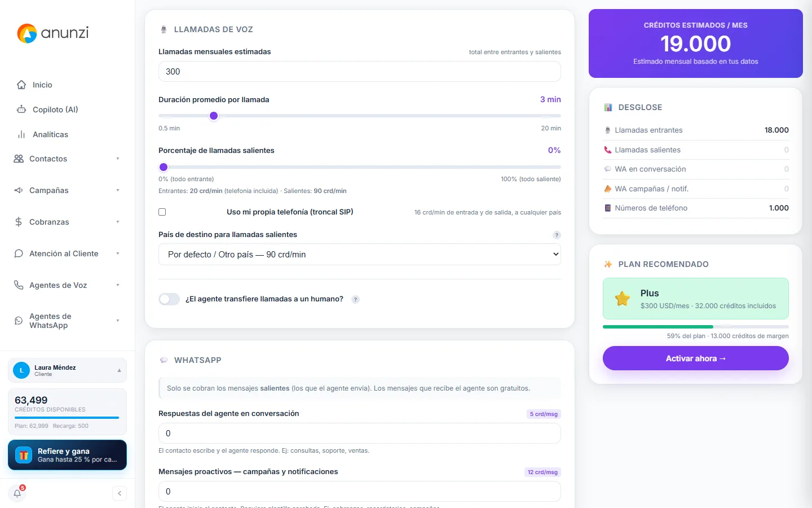Click the Agentes de Voz phone icon

pyautogui.click(x=19, y=285)
